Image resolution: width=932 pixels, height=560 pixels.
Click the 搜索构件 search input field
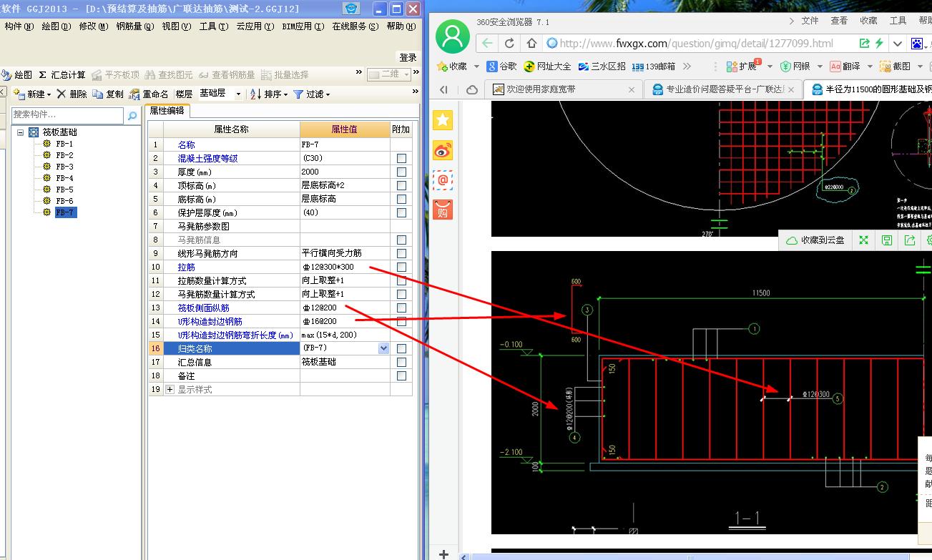pos(68,114)
